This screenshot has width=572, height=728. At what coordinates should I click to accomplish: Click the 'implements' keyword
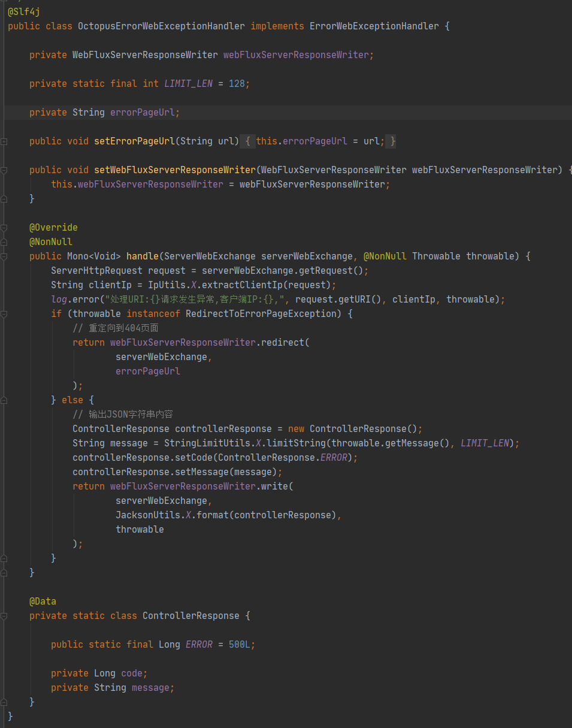click(x=277, y=26)
